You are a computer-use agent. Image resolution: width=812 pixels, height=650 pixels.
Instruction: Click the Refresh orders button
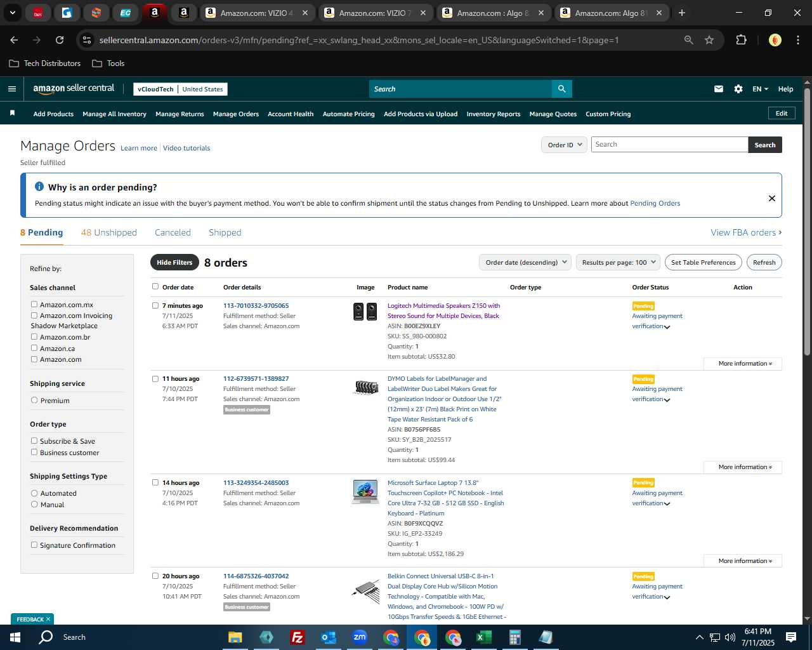pos(764,262)
